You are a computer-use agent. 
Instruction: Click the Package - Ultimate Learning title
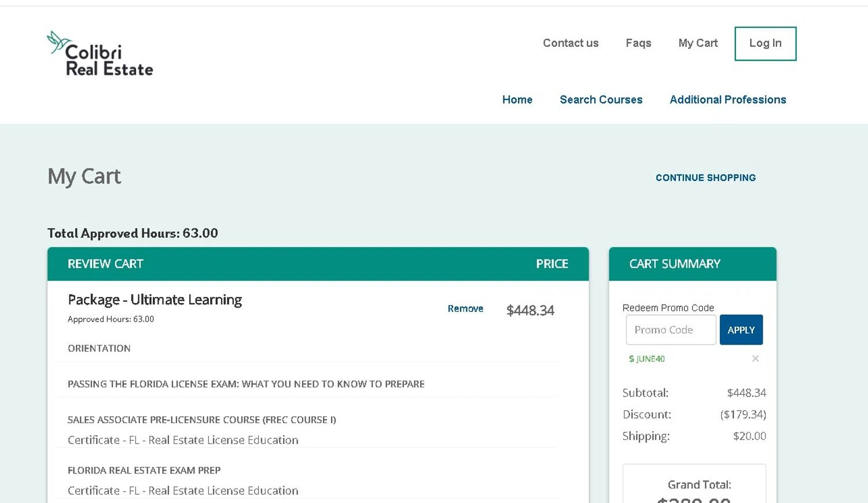pyautogui.click(x=155, y=300)
